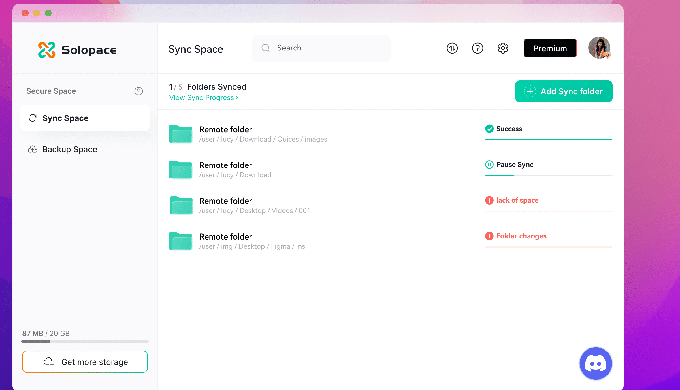Click cloud icon in Get more storage

[49, 361]
